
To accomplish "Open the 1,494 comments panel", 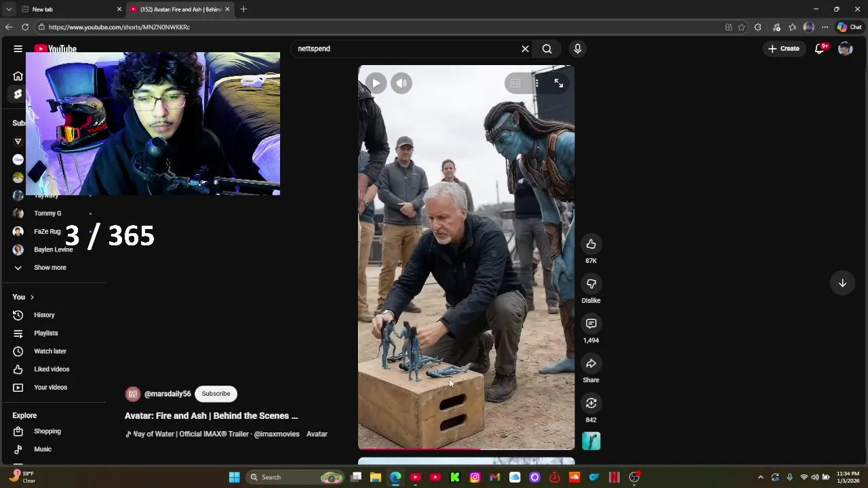I will [x=591, y=324].
